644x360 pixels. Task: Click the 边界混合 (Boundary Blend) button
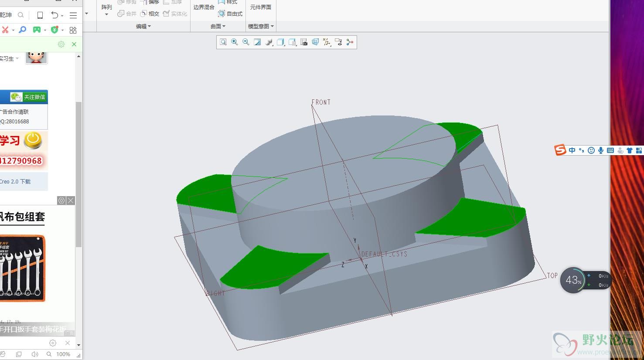204,7
